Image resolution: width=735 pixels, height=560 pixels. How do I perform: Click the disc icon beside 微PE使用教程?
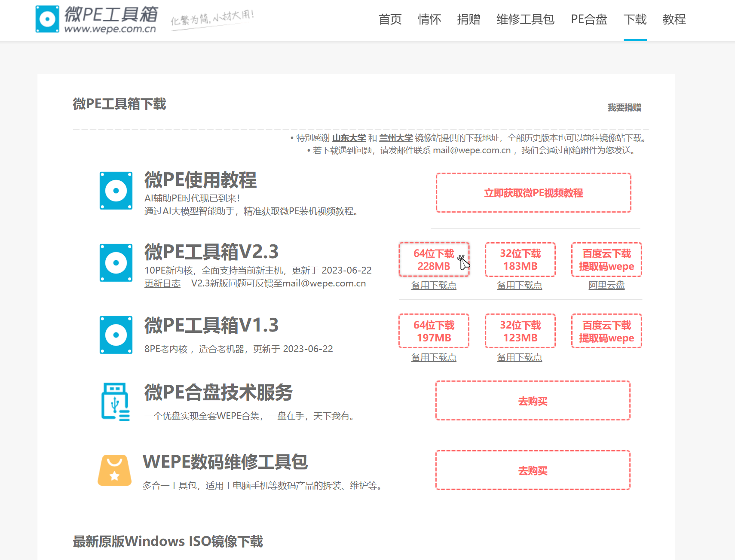[116, 191]
